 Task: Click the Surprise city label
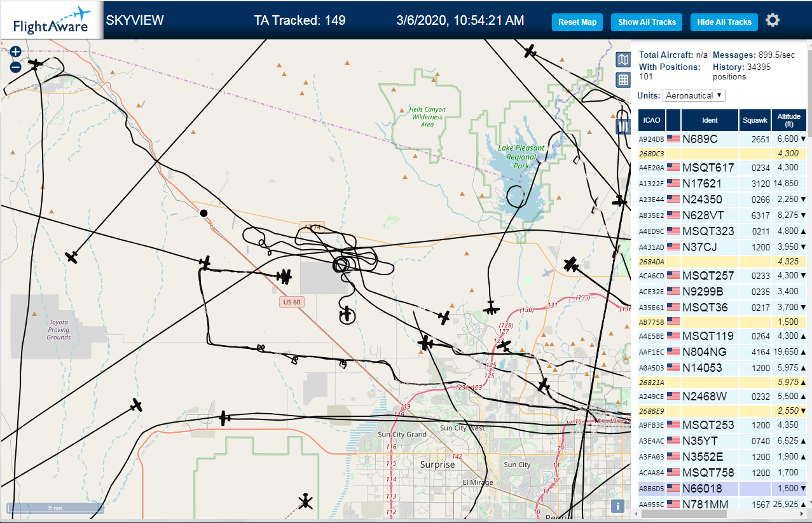click(x=437, y=465)
